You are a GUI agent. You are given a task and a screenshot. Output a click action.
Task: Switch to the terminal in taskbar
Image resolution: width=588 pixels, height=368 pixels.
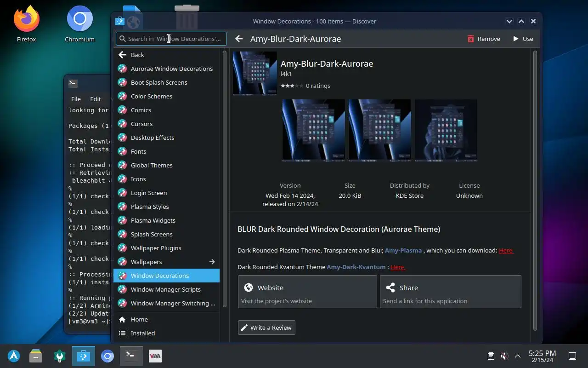[x=131, y=356]
